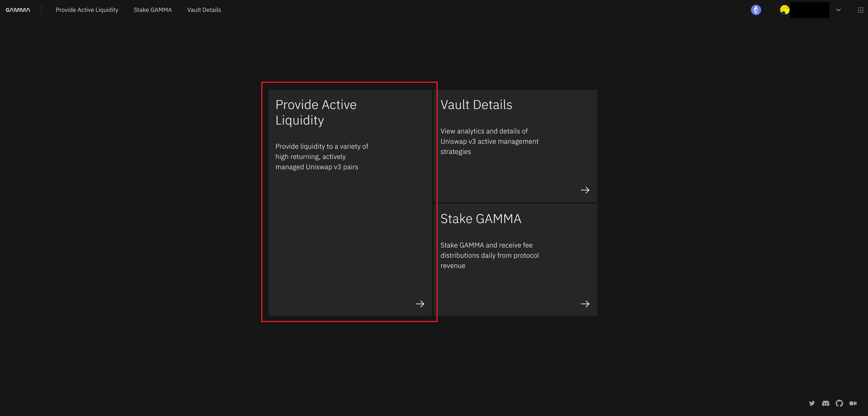868x416 pixels.
Task: Click the GAMMA logo in header
Action: tap(18, 10)
